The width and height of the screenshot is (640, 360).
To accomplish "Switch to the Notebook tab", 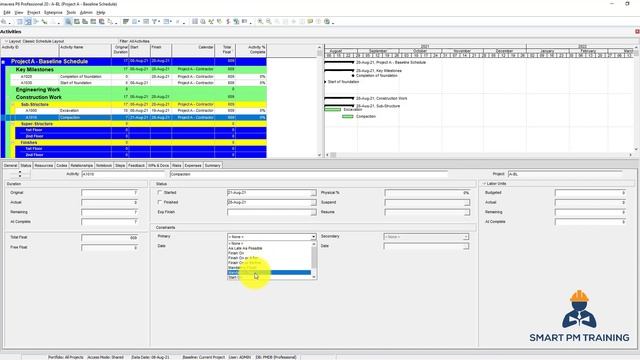I will coord(104,165).
